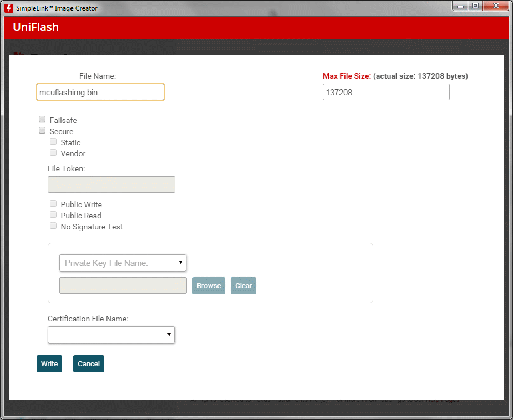Check the Public Write option

pos(53,203)
